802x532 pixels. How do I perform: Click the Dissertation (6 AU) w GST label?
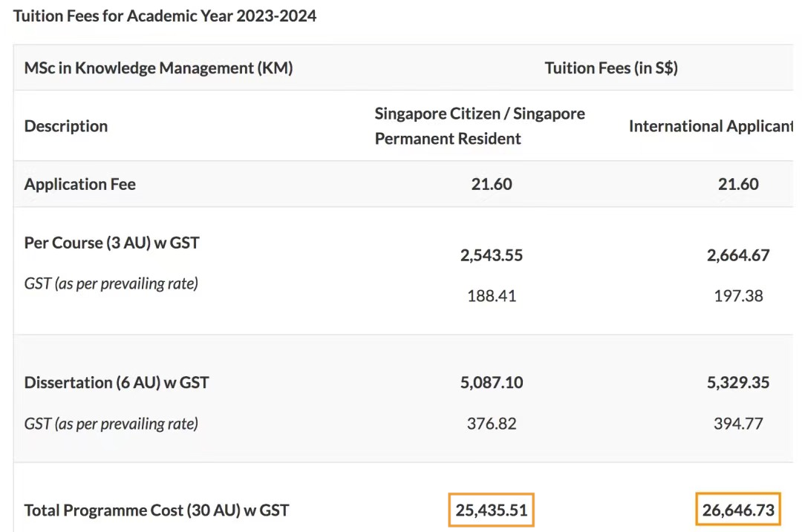117,383
